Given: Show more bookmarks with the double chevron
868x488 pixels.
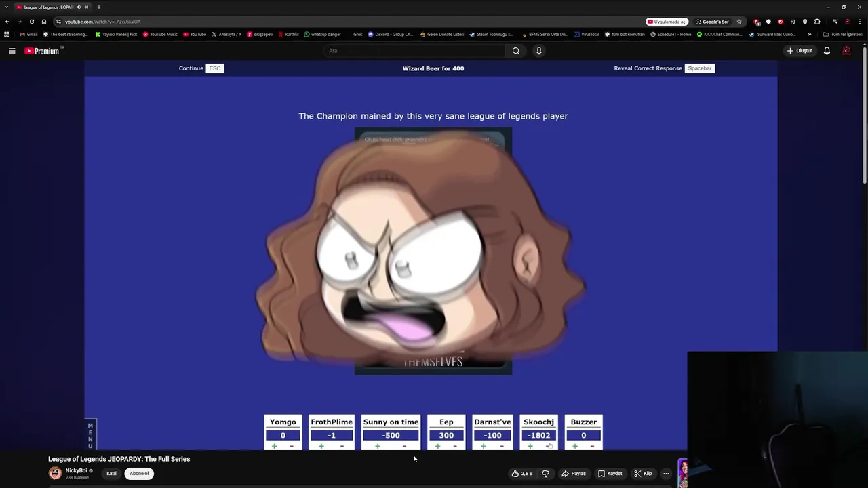Looking at the screenshot, I should 809,34.
